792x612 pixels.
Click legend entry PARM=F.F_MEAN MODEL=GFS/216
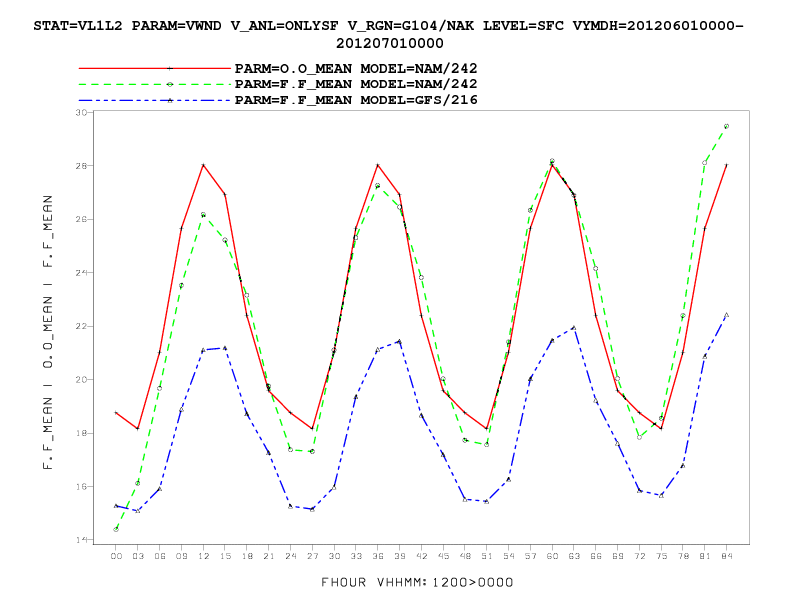pos(356,100)
